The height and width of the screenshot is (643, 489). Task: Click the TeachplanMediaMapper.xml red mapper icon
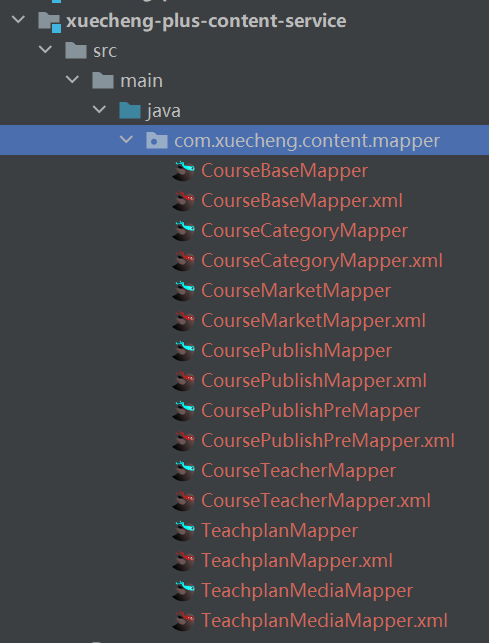(x=183, y=620)
